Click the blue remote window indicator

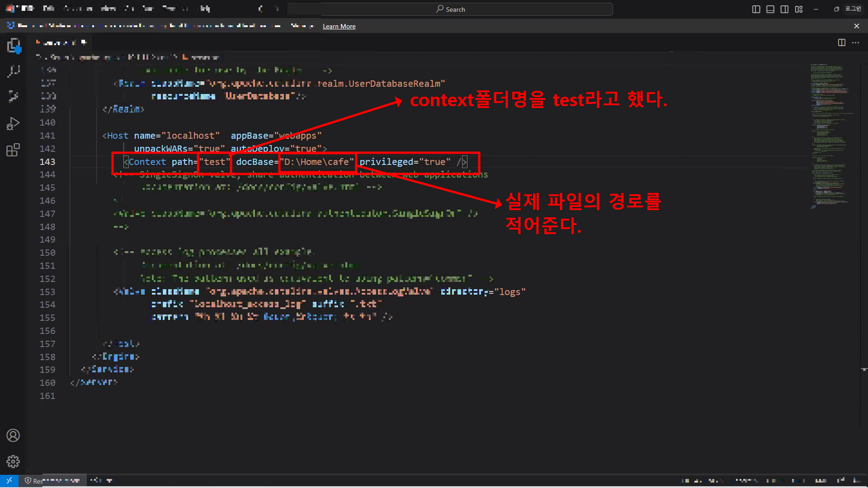9,481
